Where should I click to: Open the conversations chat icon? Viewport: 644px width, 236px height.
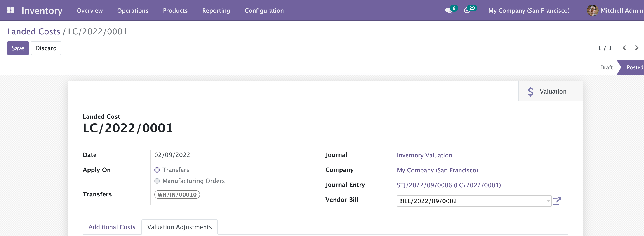[448, 10]
